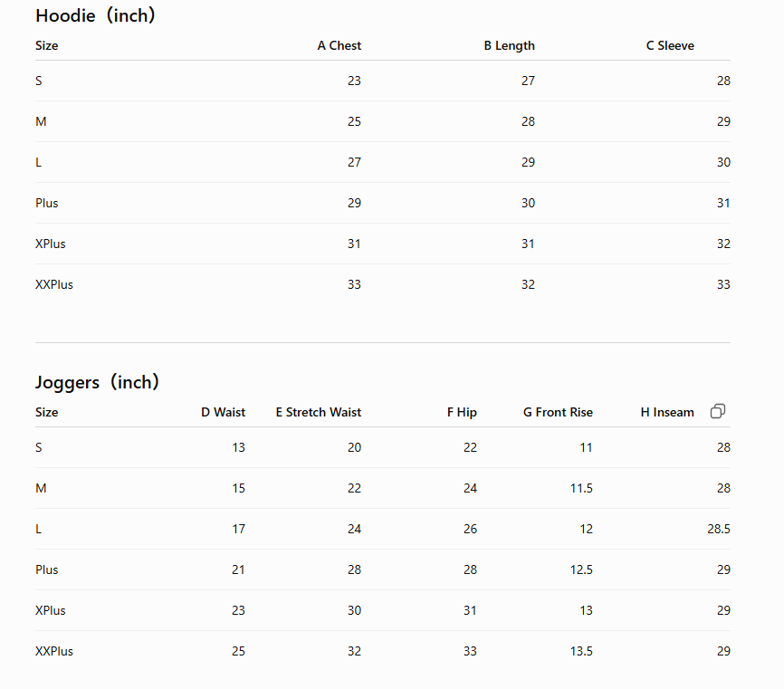Screen dimensions: 784x689
Task: Click the Hoodie Size column header
Action: coord(46,45)
